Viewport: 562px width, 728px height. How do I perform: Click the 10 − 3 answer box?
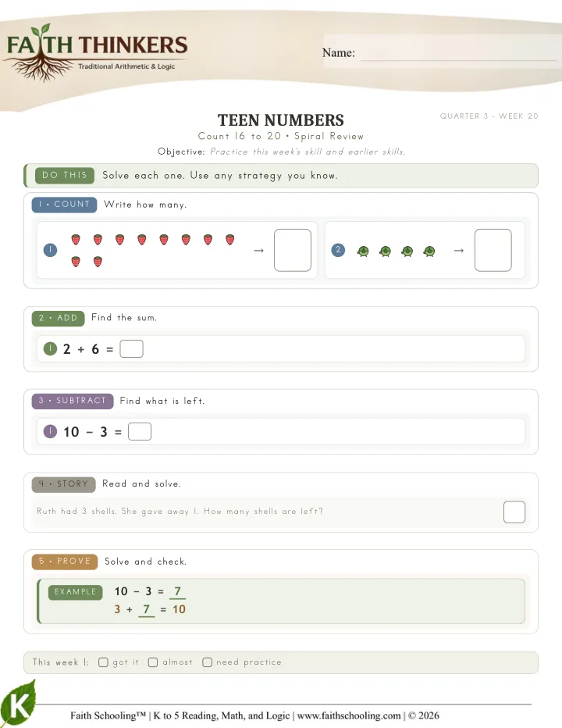click(140, 431)
